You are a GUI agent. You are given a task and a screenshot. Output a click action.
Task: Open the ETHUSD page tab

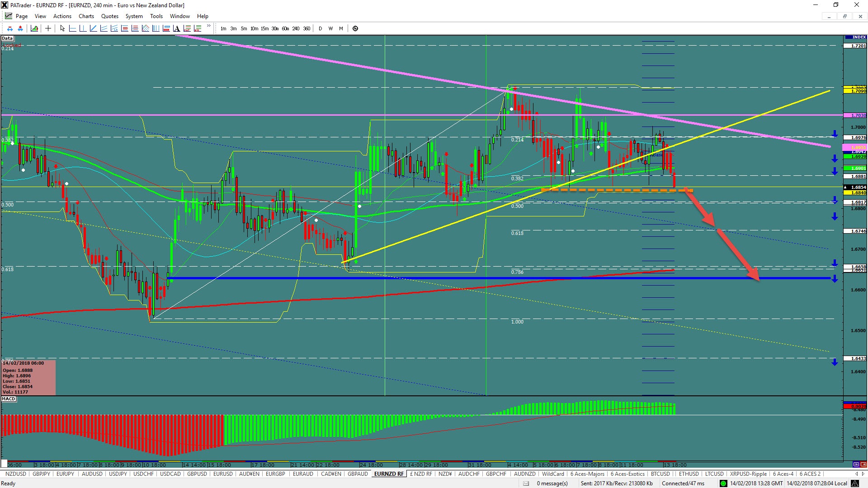click(689, 474)
